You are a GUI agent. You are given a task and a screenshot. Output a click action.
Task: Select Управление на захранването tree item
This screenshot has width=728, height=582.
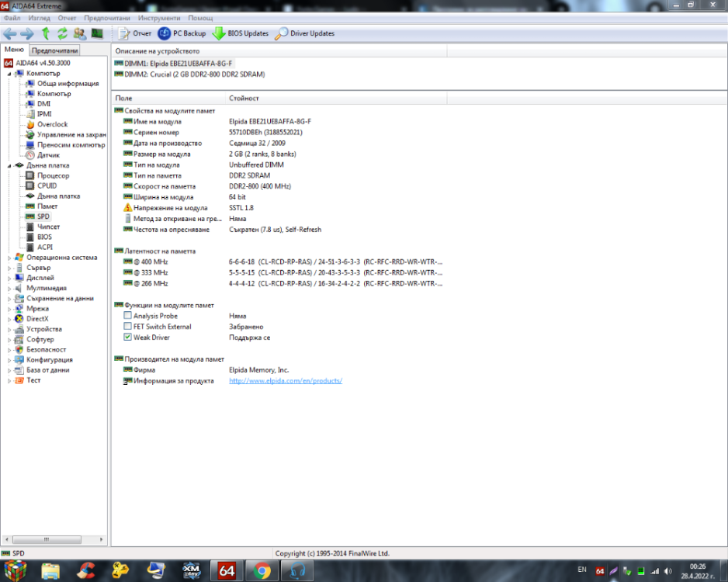pyautogui.click(x=71, y=134)
